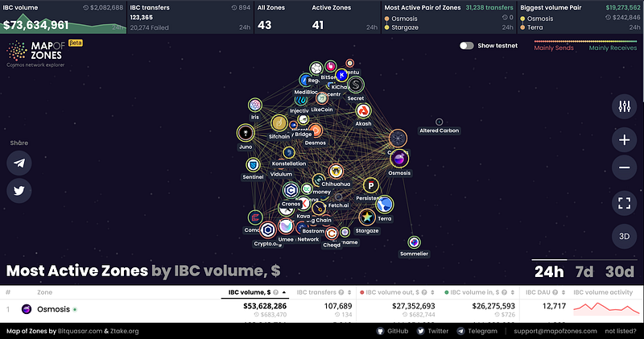Select the Desmos zone node
This screenshot has width=644, height=339.
click(316, 131)
